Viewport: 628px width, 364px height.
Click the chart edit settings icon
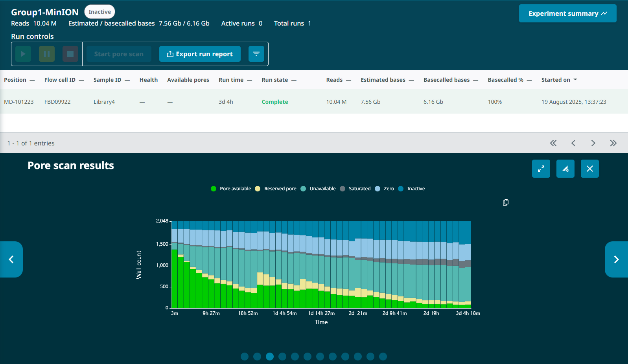(565, 169)
